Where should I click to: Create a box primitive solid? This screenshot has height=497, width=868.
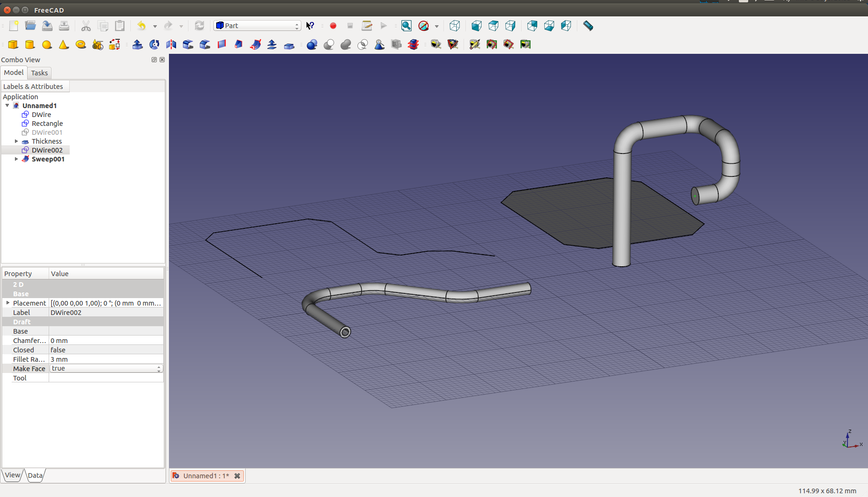(13, 44)
